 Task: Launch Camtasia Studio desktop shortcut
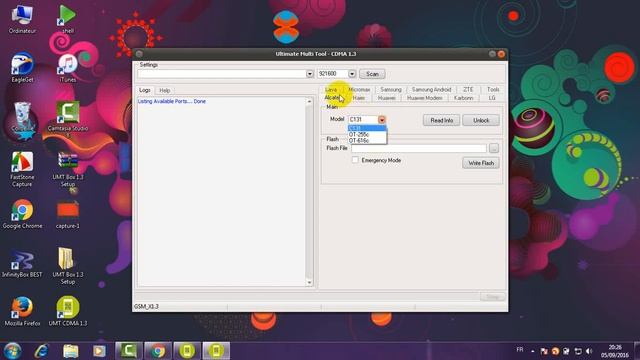pos(68,118)
